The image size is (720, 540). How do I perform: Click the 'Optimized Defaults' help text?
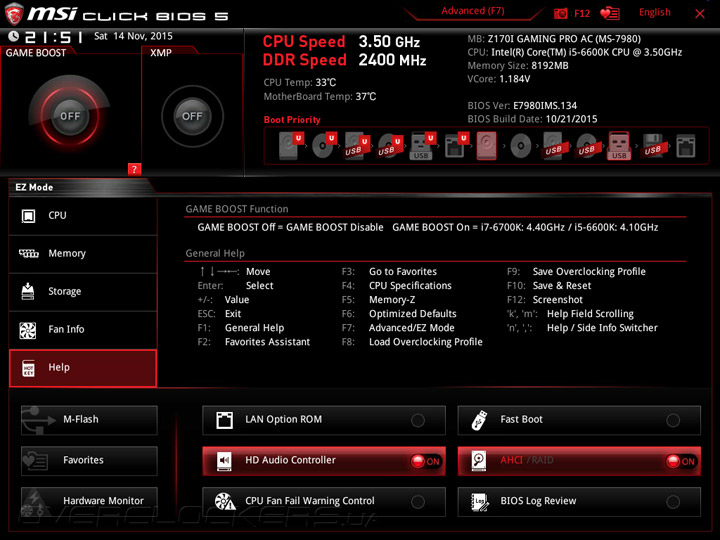[x=413, y=314]
